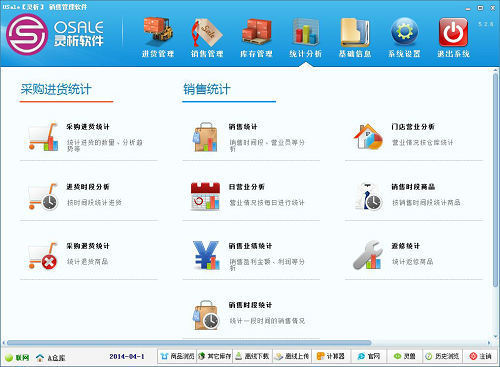Open 销售管理 sale tag icon
Screen dimensions: 500x367
pos(207,38)
